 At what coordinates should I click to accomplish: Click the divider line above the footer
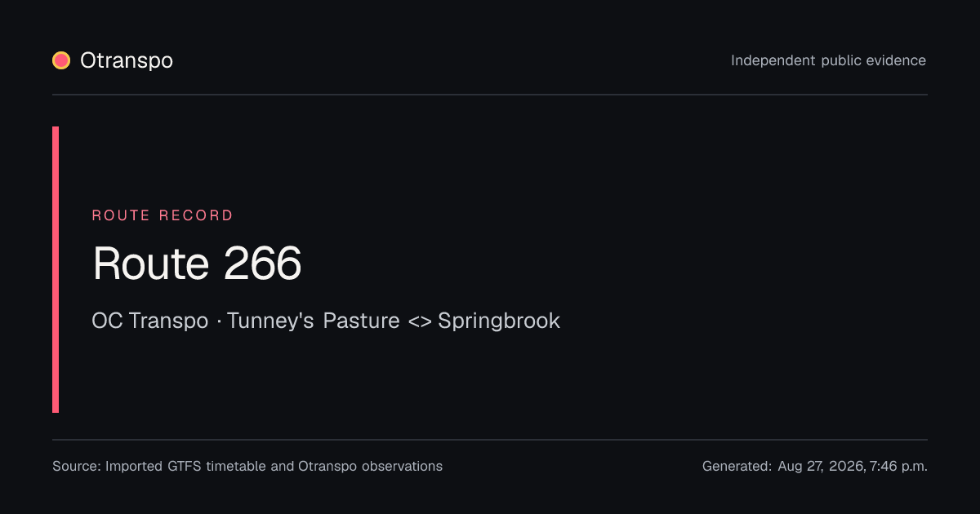(490, 440)
